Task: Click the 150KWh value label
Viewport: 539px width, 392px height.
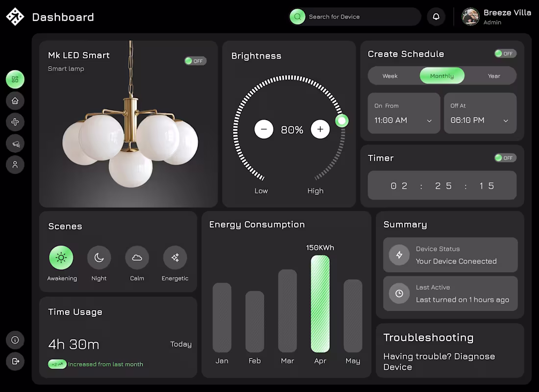Action: pyautogui.click(x=320, y=247)
